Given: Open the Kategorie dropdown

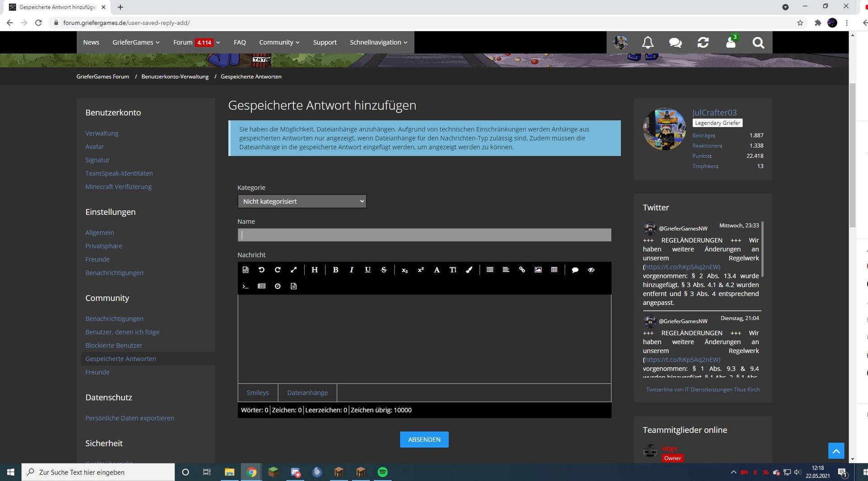Looking at the screenshot, I should 302,201.
